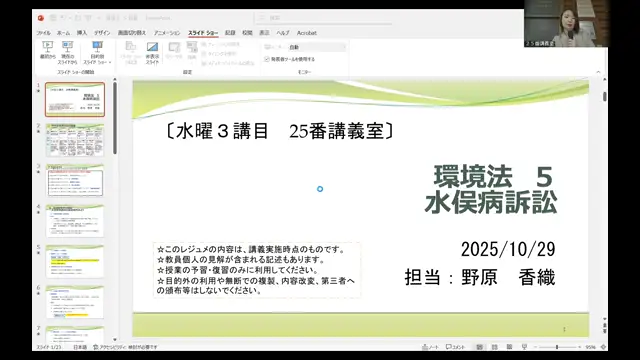Click the slide counter スライド 1/23
Screen dimensions: 640x360
(x=49, y=347)
